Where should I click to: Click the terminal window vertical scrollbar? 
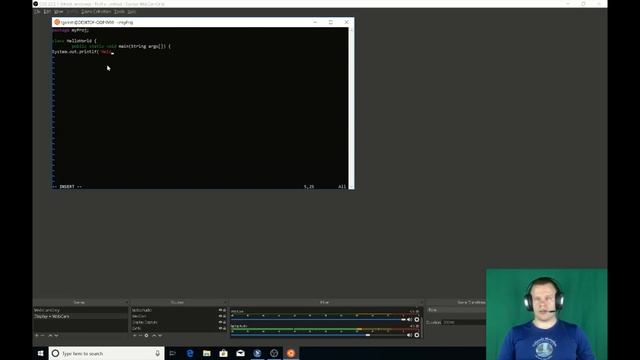pos(351,108)
